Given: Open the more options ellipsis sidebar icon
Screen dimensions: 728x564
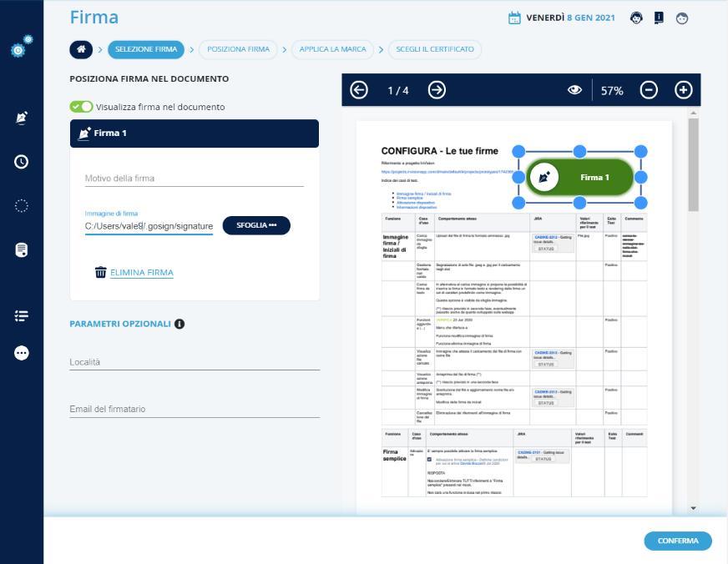Looking at the screenshot, I should tap(22, 353).
